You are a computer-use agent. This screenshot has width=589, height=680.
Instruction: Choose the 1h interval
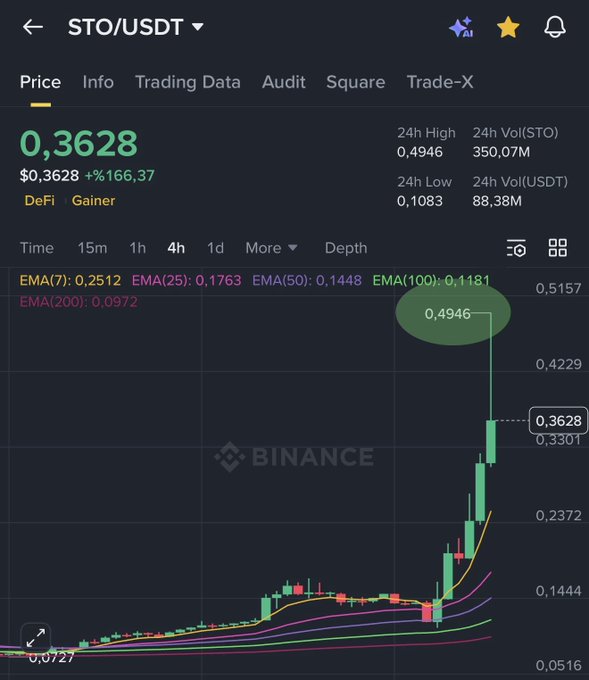click(x=137, y=248)
